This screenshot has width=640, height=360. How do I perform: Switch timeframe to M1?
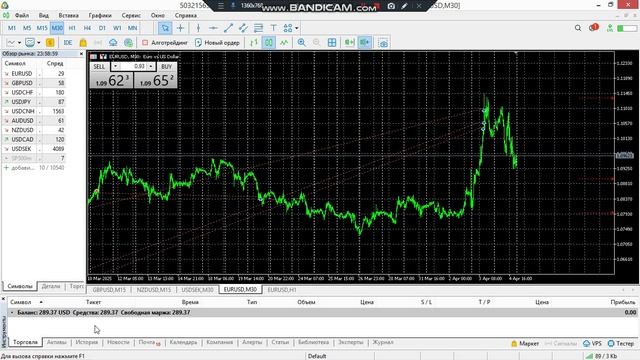pyautogui.click(x=12, y=28)
